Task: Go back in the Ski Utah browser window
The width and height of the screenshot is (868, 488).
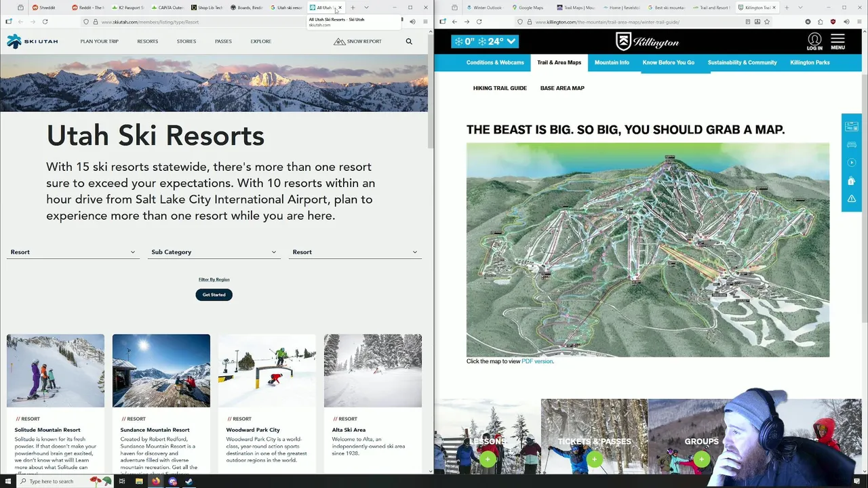Action: pos(20,22)
